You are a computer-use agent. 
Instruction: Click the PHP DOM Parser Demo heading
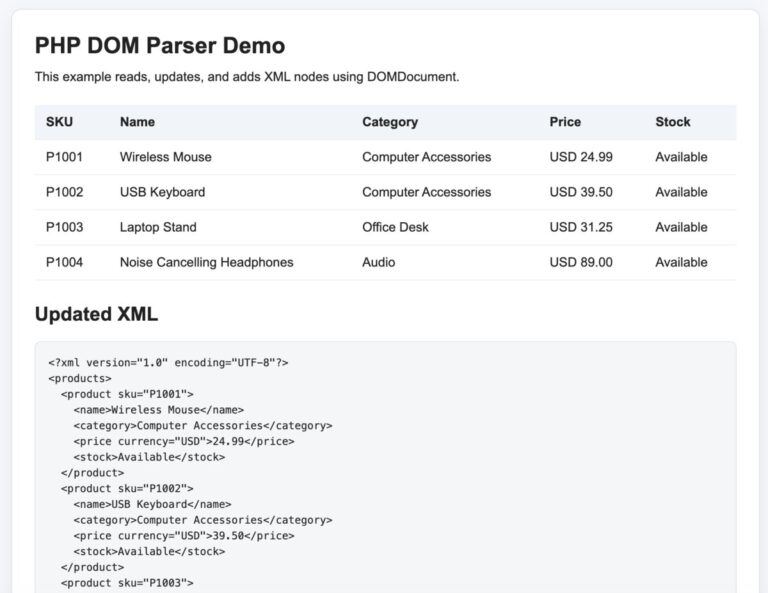pyautogui.click(x=160, y=46)
